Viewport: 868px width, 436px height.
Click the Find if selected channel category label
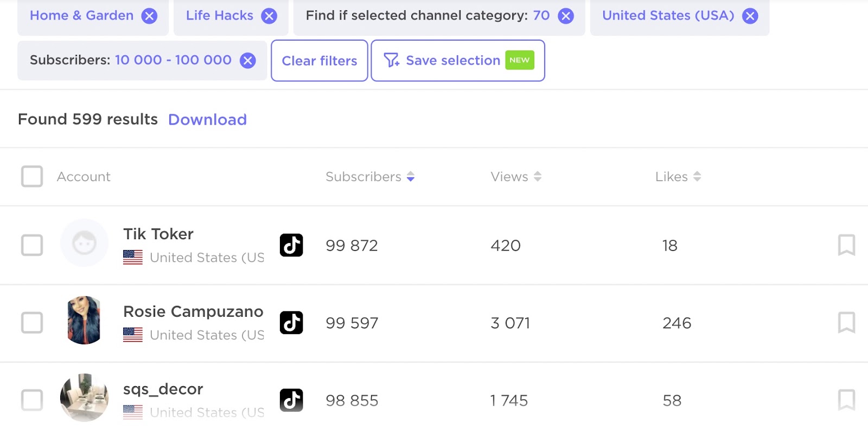coord(417,16)
